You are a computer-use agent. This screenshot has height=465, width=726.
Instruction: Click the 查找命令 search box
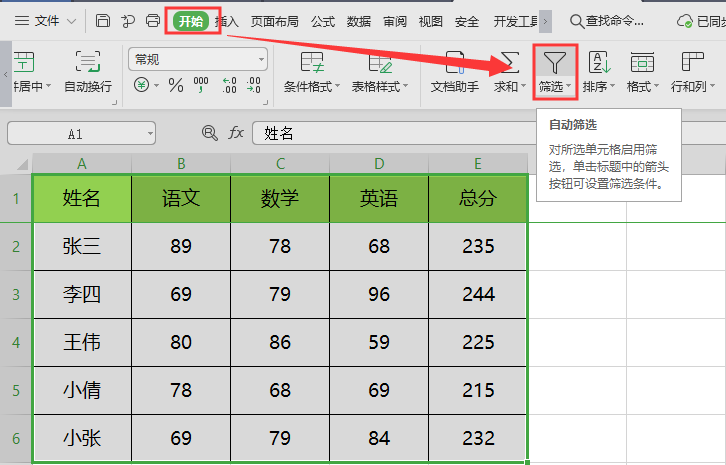(607, 21)
